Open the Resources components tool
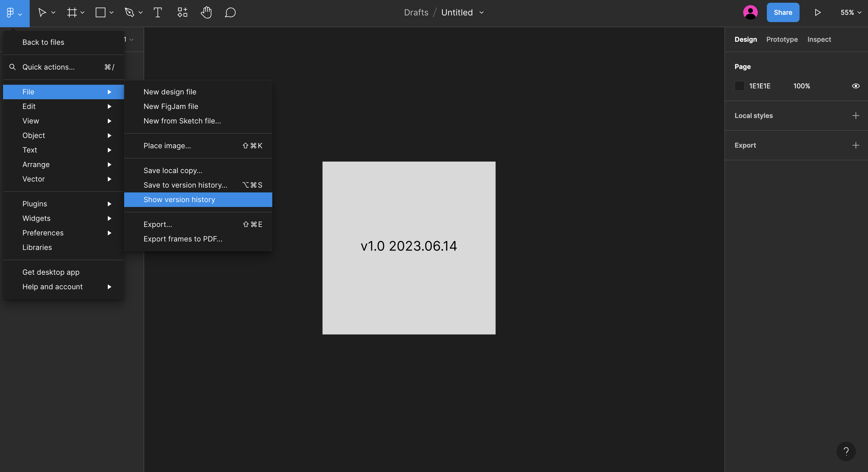868x472 pixels. coord(182,13)
